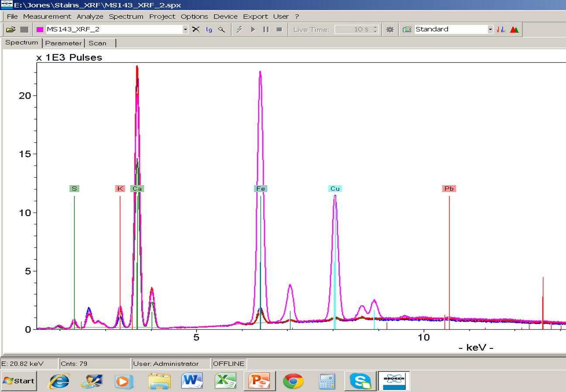Click the filled peaks display icon
566x392 pixels.
pyautogui.click(x=514, y=30)
